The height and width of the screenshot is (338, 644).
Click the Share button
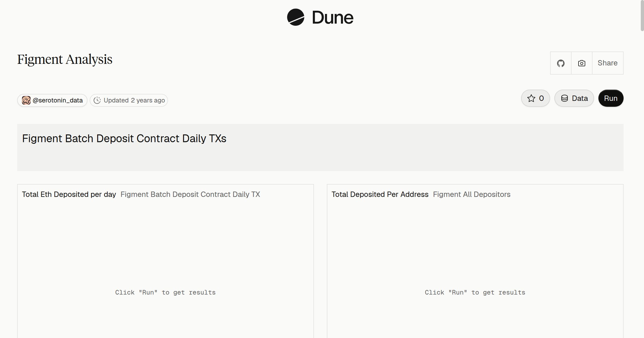coord(608,63)
